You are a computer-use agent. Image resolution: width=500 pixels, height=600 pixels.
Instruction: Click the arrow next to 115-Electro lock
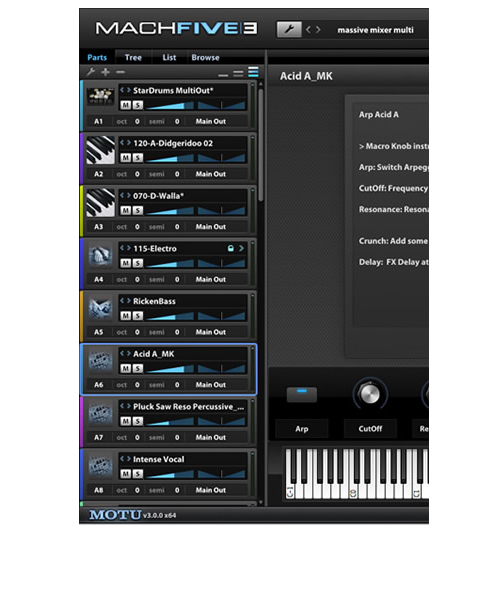[x=241, y=248]
